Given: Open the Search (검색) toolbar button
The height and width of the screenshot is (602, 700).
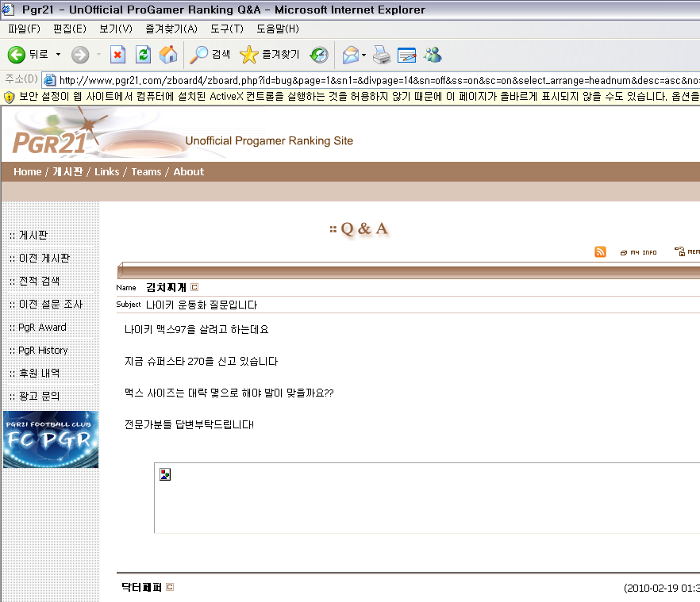Looking at the screenshot, I should (210, 55).
